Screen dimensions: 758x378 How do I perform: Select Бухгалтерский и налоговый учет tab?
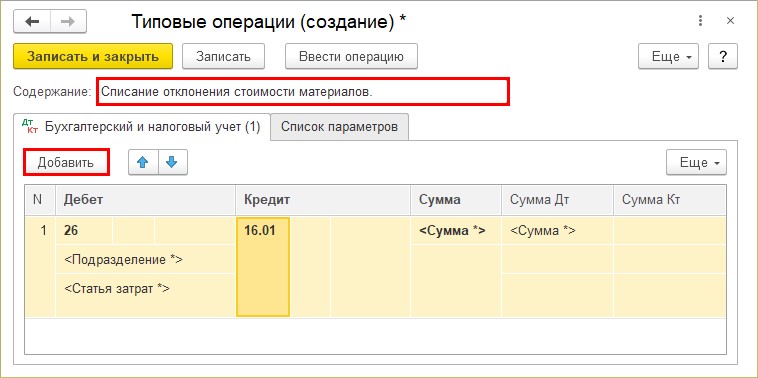141,127
